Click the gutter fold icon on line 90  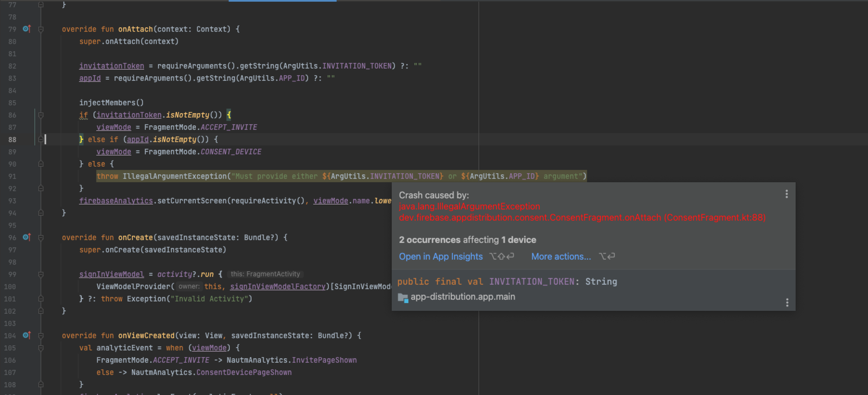point(41,163)
